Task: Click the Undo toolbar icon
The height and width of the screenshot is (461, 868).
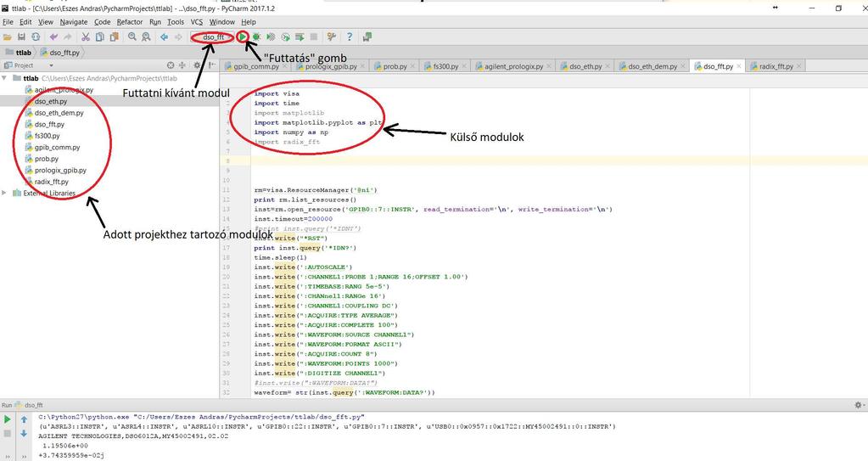Action: 53,37
